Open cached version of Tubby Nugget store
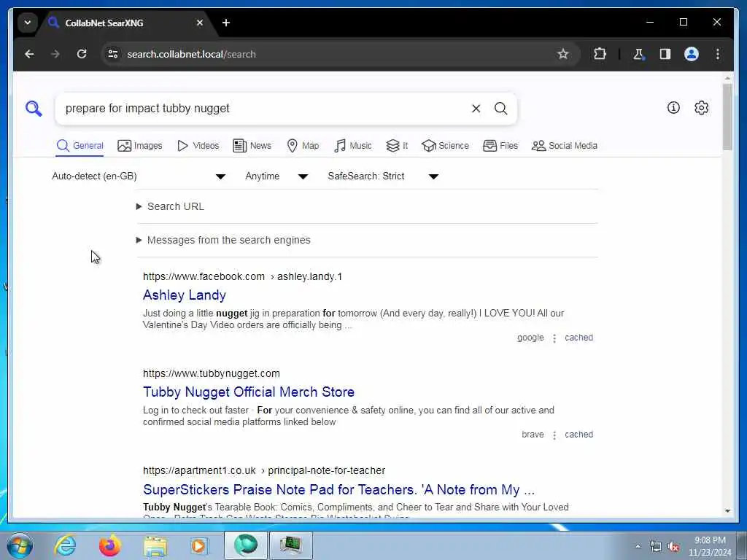The width and height of the screenshot is (747, 560). pyautogui.click(x=578, y=435)
